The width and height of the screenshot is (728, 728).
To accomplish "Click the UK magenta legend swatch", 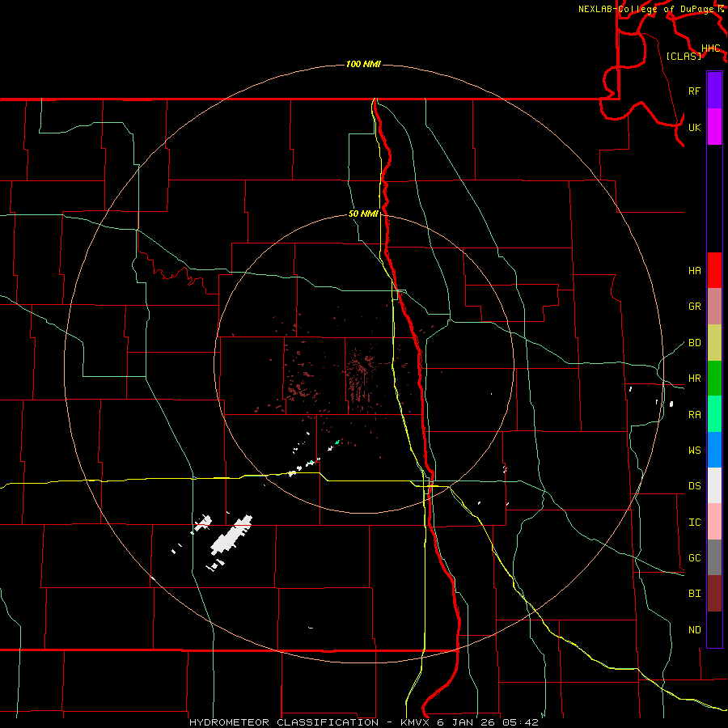I will click(714, 126).
